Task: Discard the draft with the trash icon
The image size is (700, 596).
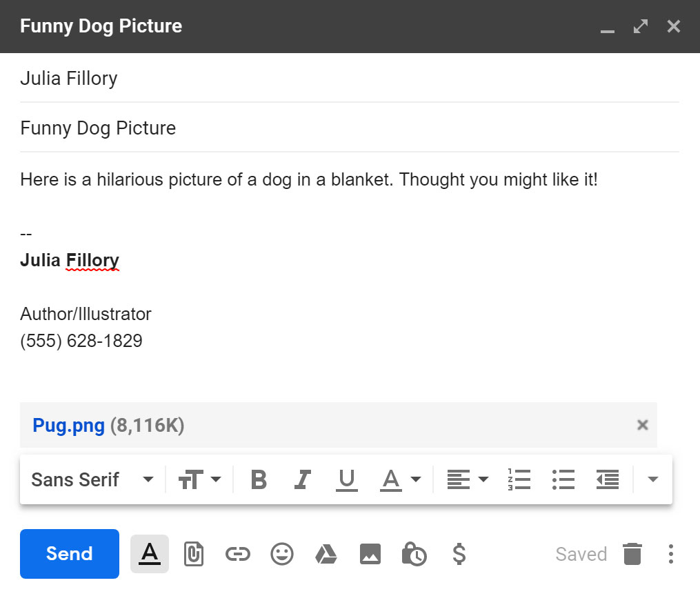Action: pyautogui.click(x=632, y=554)
